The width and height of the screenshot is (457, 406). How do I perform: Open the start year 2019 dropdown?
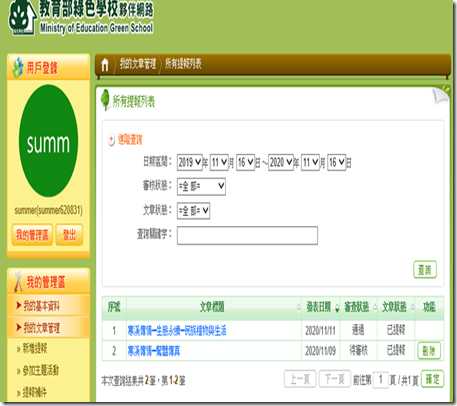click(x=190, y=163)
